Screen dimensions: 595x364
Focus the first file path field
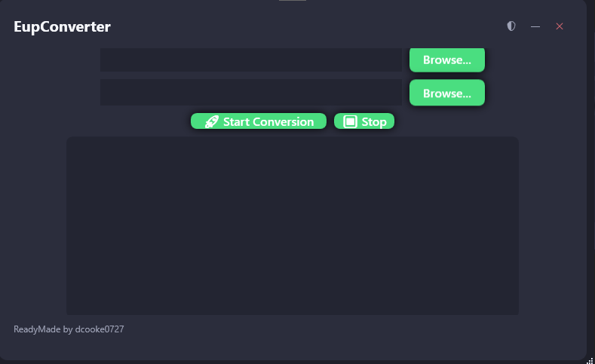(251, 60)
